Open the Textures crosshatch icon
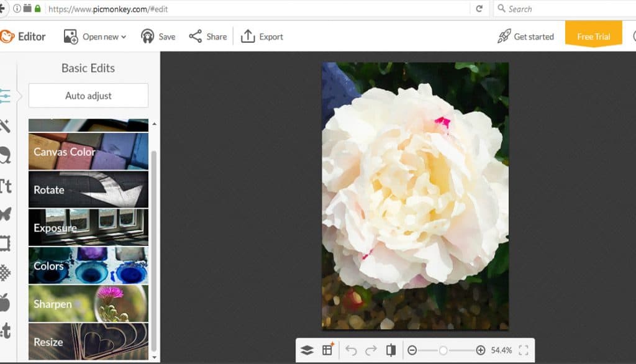 click(x=5, y=273)
